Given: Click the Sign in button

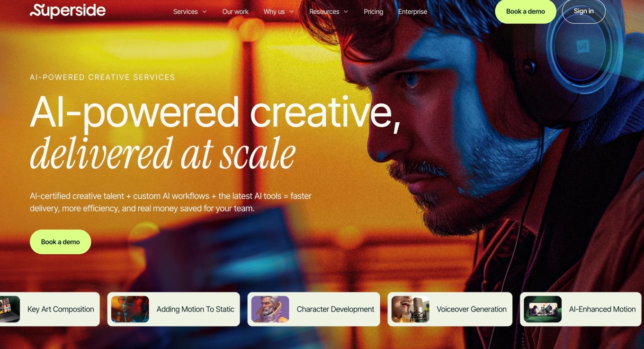Looking at the screenshot, I should tap(584, 11).
